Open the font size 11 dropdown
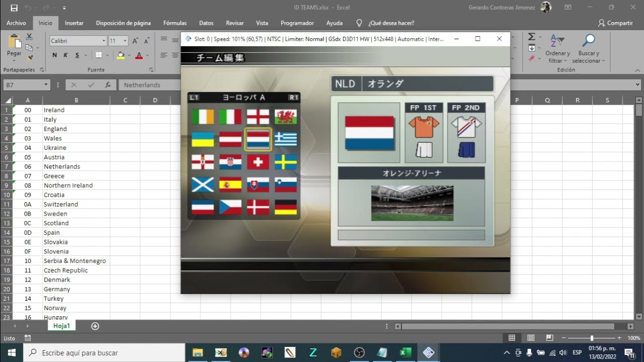The width and height of the screenshot is (644, 362). [x=125, y=41]
